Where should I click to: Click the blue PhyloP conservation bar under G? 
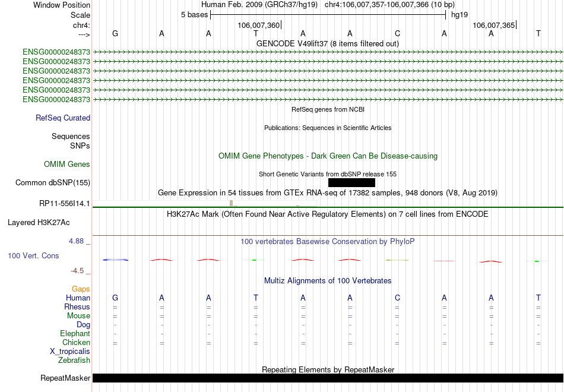(115, 260)
